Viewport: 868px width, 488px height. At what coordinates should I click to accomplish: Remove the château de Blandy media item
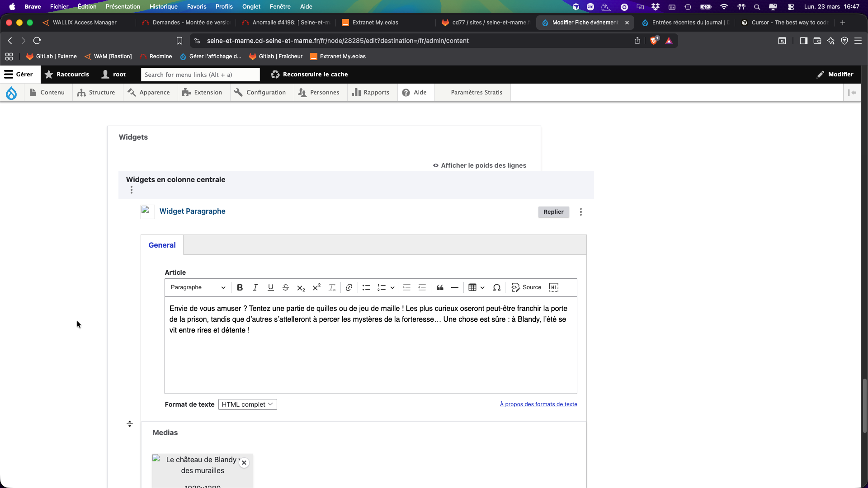[x=244, y=463]
